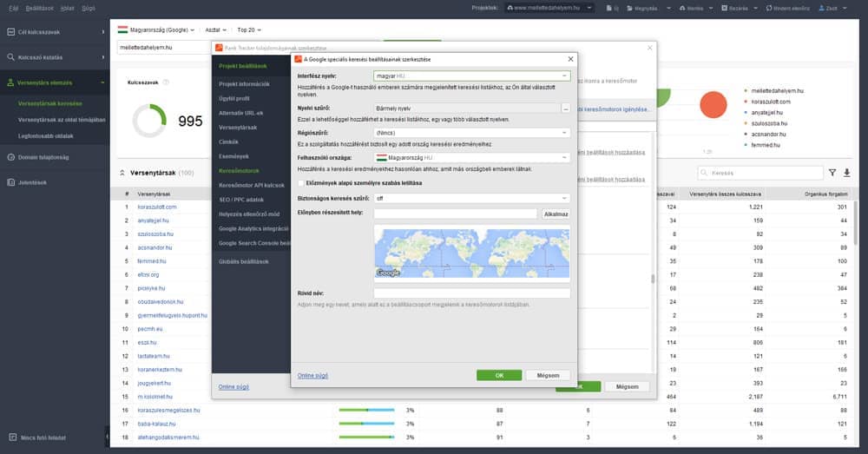This screenshot has height=454, width=868.
Task: Open the Magyarország (Google) search engine dropdown
Action: tap(156, 30)
